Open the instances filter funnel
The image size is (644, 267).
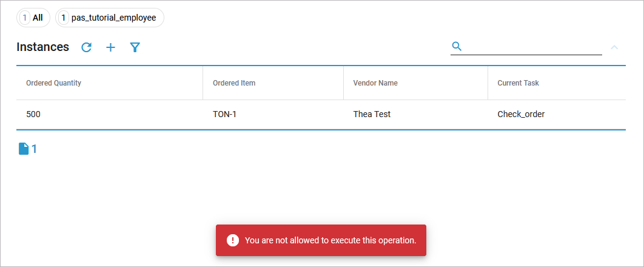135,47
